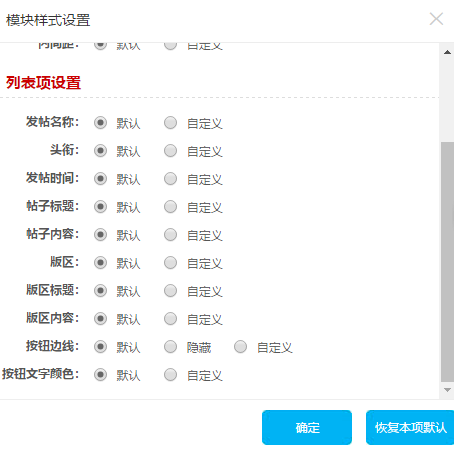Viewport: 454px width, 465px height.
Task: Click the scrollbar down arrow
Action: (447, 390)
